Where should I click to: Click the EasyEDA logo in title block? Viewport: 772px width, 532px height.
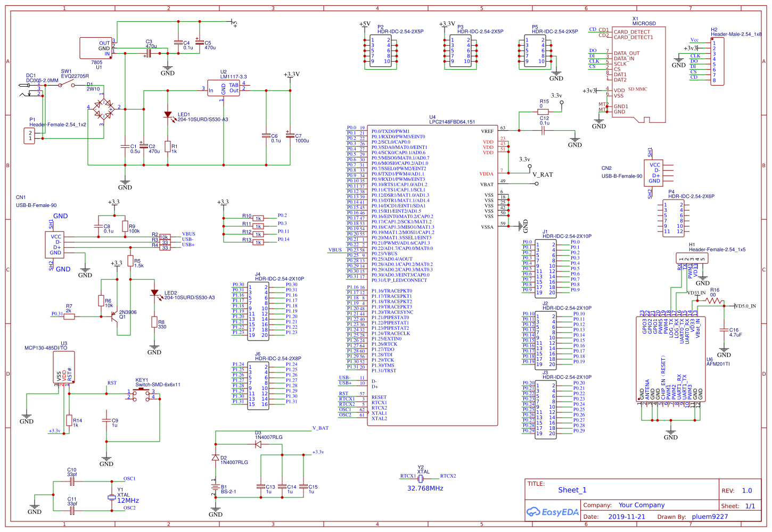tap(552, 512)
